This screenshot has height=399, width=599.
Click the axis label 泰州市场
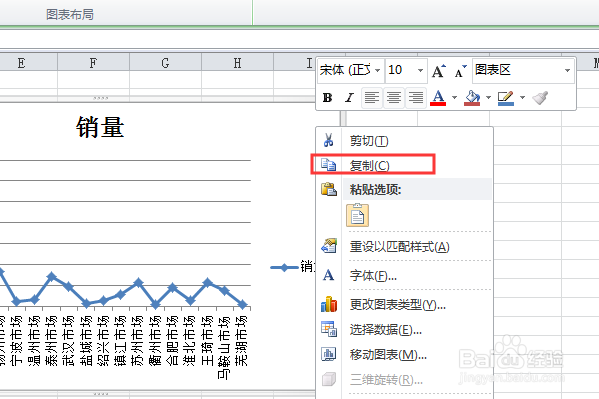pos(51,341)
